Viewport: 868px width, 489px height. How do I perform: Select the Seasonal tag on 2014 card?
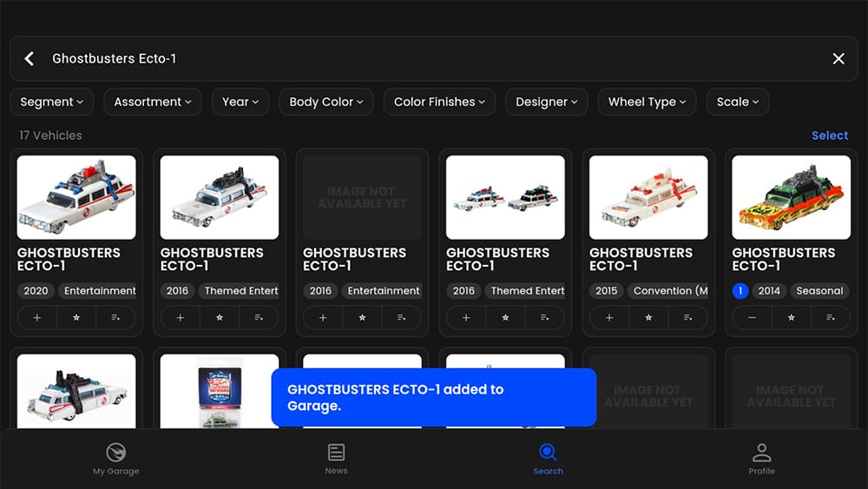point(819,291)
